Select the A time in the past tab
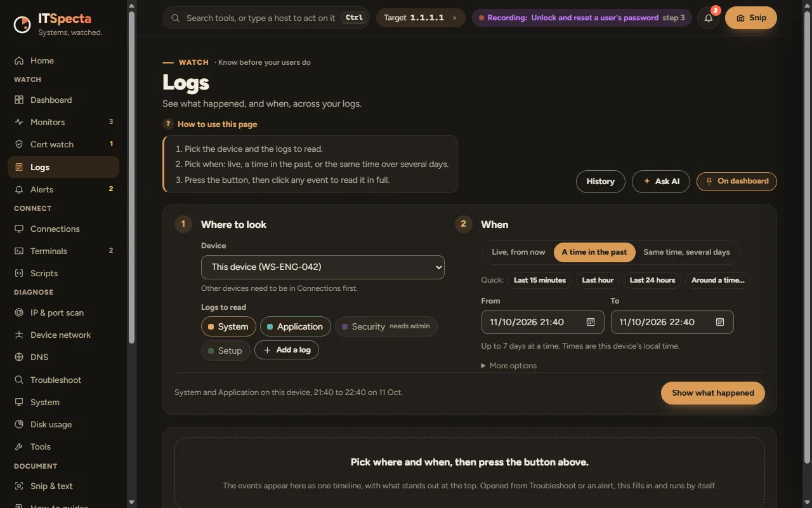 (x=594, y=252)
